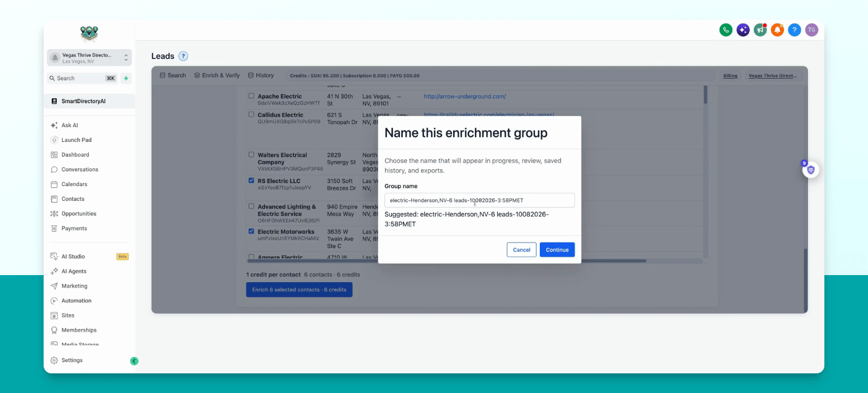Check the Apache Electric row checkbox
The width and height of the screenshot is (868, 393).
pos(251,96)
